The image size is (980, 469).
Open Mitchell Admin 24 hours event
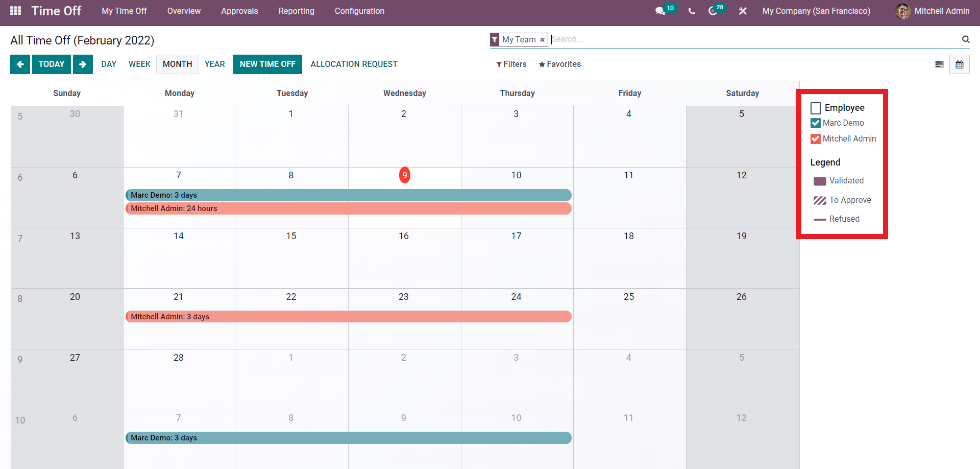point(349,208)
